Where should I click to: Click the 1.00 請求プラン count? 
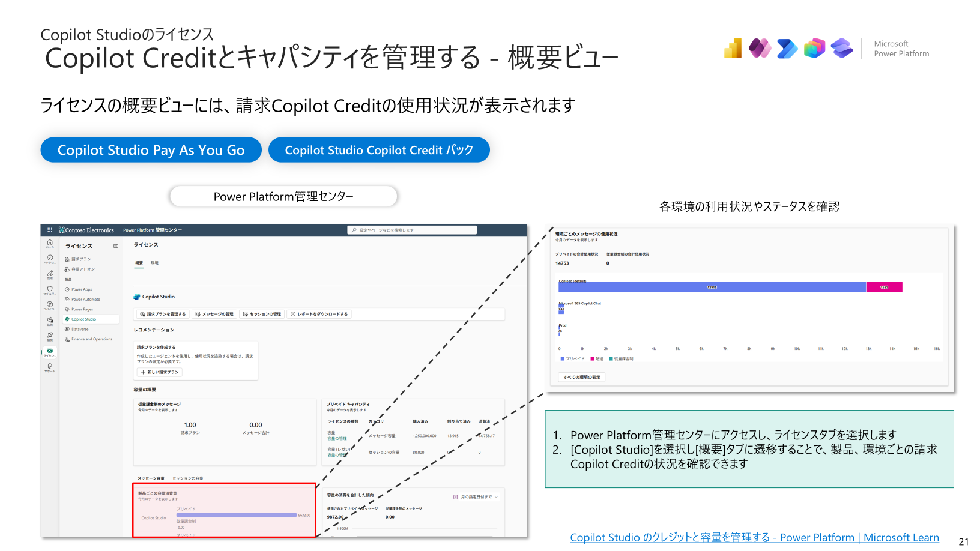(x=190, y=425)
